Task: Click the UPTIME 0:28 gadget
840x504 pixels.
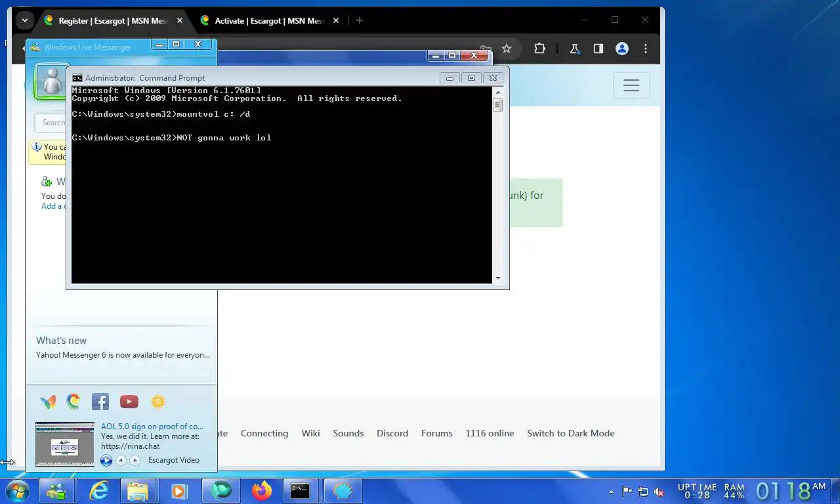Action: (x=696, y=491)
